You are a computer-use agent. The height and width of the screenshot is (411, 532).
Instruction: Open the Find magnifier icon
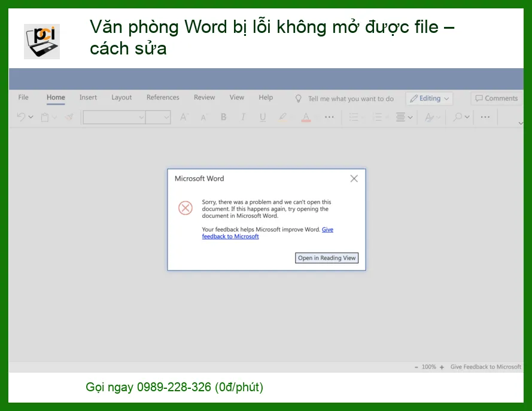(458, 117)
